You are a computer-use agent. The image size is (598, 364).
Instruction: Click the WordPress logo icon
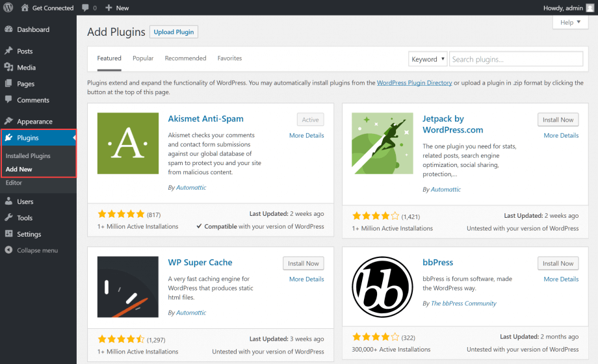tap(8, 8)
